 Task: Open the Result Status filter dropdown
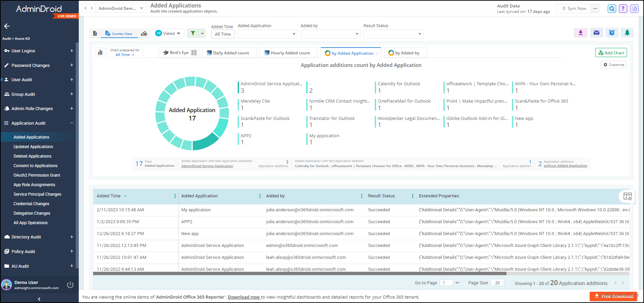(393, 34)
